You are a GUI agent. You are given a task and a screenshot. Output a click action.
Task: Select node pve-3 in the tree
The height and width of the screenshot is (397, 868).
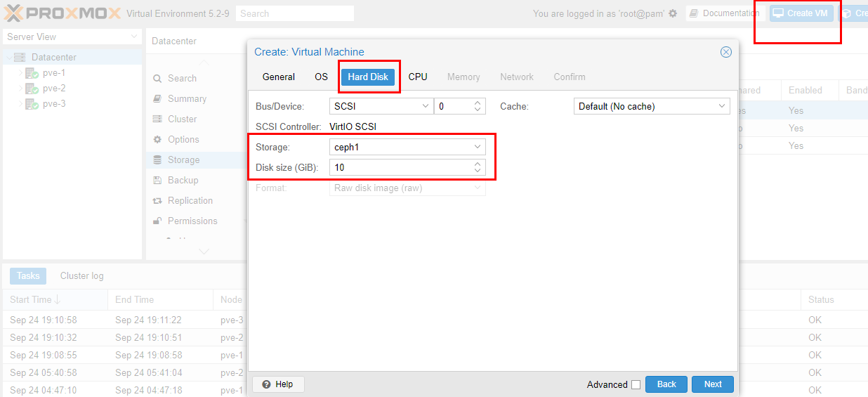(x=54, y=104)
